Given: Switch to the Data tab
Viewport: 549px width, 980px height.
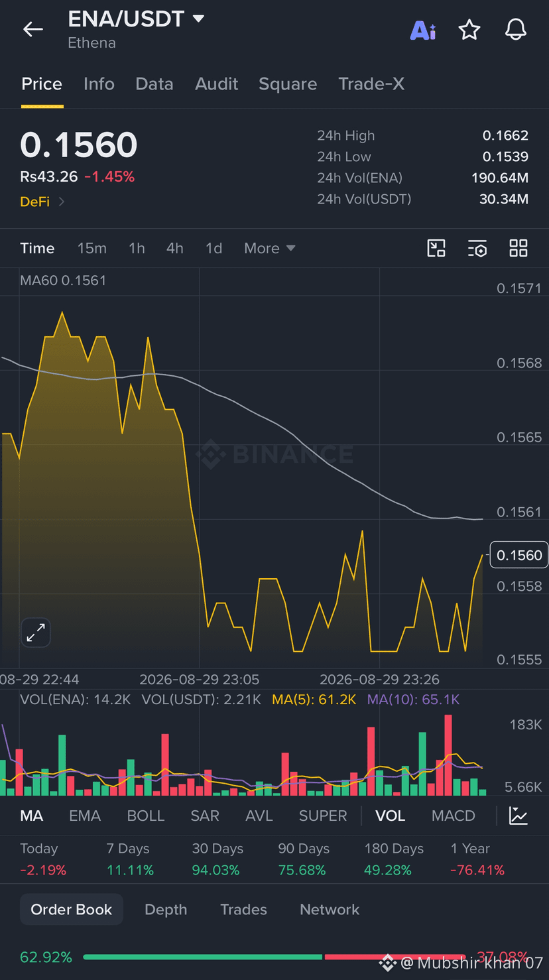Looking at the screenshot, I should (154, 84).
